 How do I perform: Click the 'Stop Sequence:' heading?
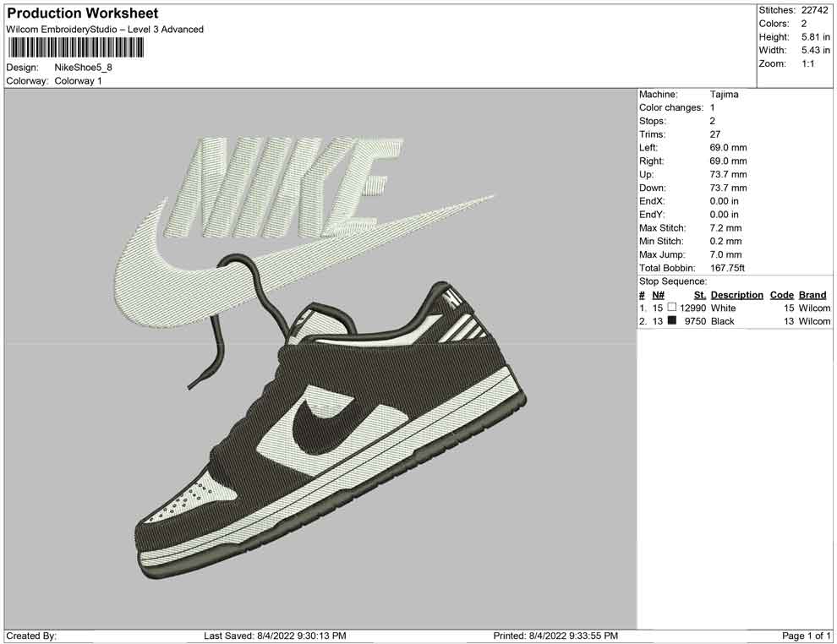tap(673, 281)
